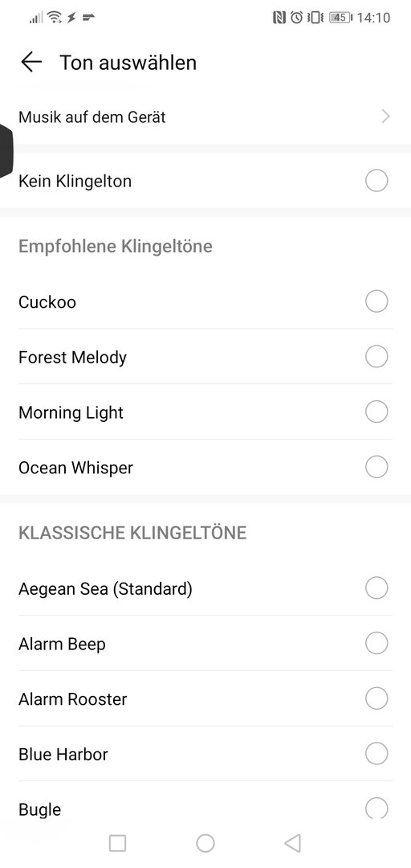
Task: Pick the Blue Harbor ringtone
Action: [205, 754]
